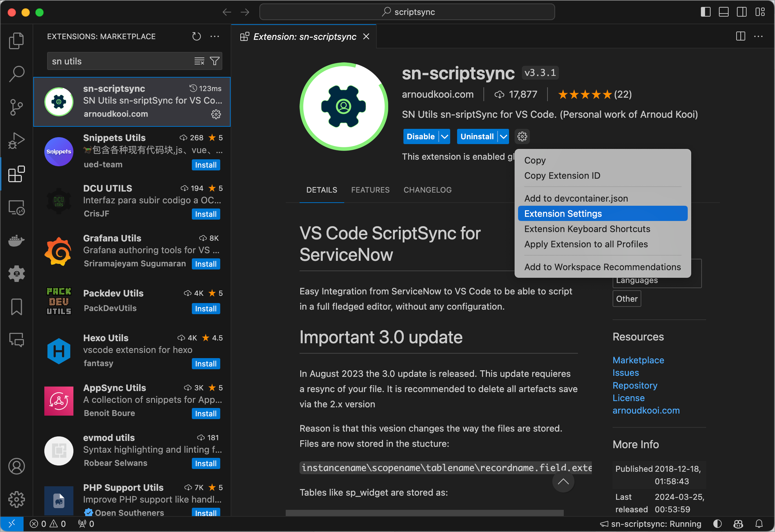This screenshot has width=775, height=532.
Task: Open the Bookmarks view icon
Action: (x=16, y=307)
